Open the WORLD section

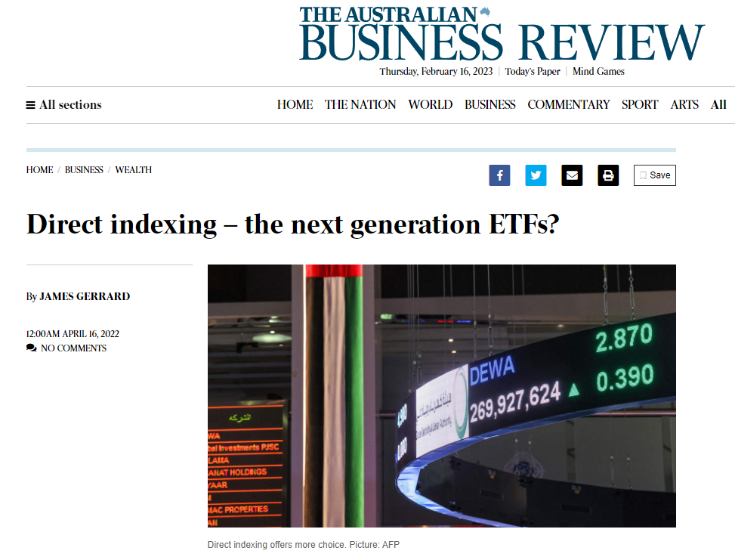(x=431, y=104)
